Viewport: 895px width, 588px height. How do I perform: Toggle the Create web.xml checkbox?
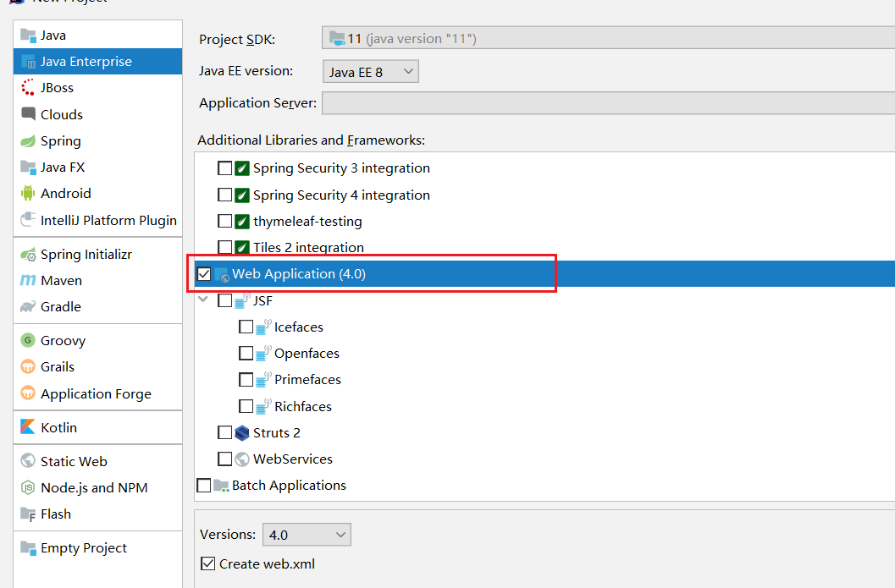pos(207,564)
